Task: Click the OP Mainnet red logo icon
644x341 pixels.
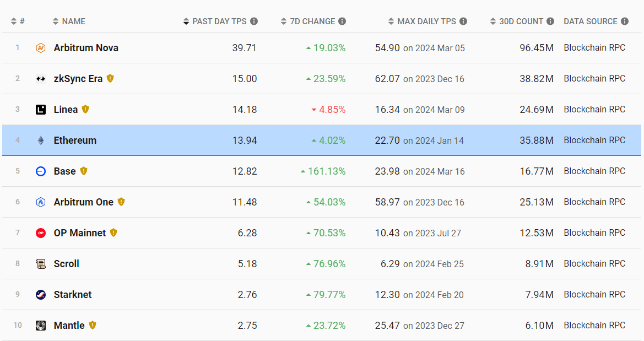Action: 41,233
